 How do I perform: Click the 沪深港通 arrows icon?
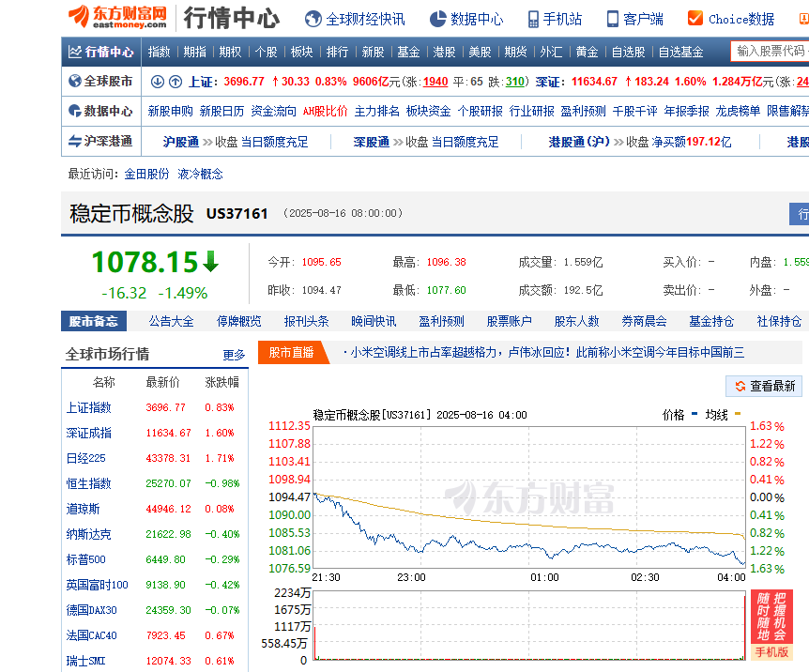click(75, 141)
